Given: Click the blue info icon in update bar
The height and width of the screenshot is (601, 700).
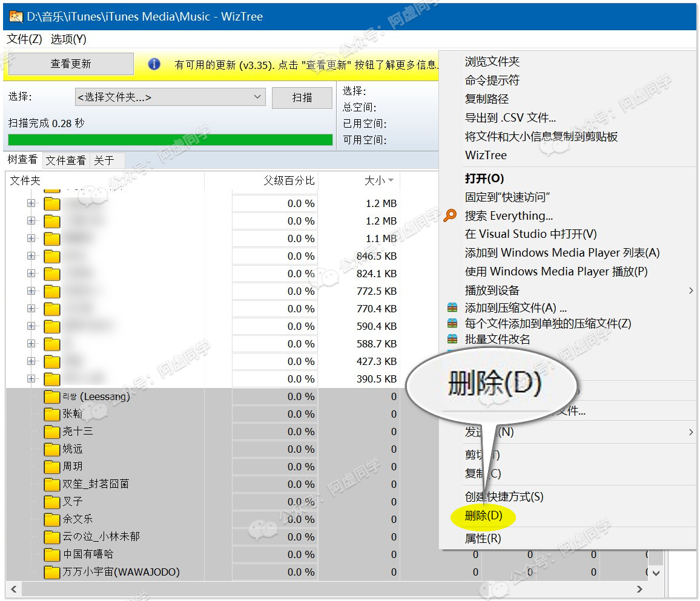Looking at the screenshot, I should click(x=154, y=64).
